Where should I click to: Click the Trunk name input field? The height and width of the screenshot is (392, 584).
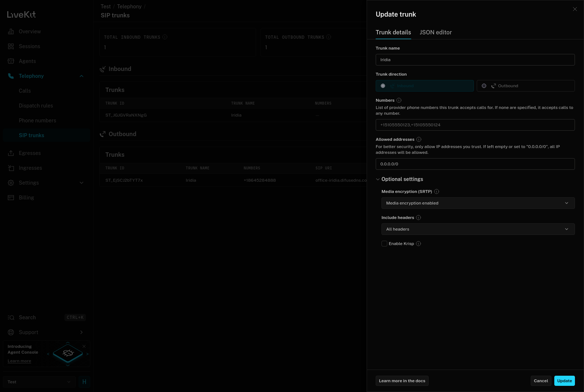[x=475, y=60]
